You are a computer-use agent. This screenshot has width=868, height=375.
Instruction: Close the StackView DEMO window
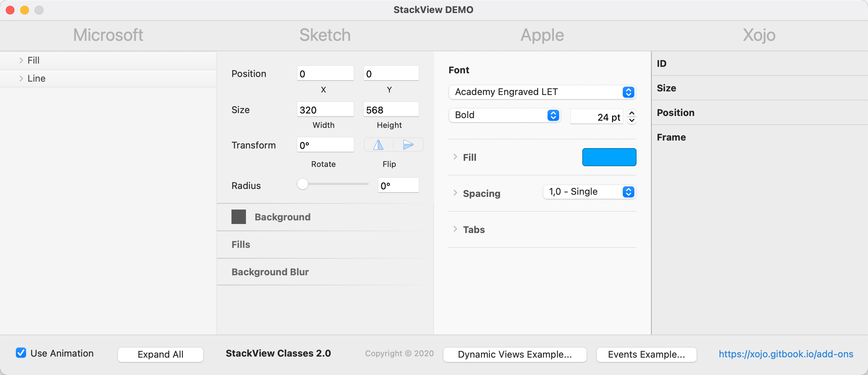(x=10, y=10)
